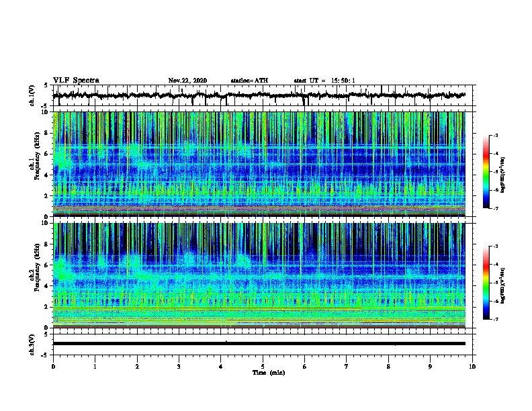This screenshot has width=532, height=411.
Task: Click the ch.1 colorbar log(PSD) unit label
Action: (502, 175)
